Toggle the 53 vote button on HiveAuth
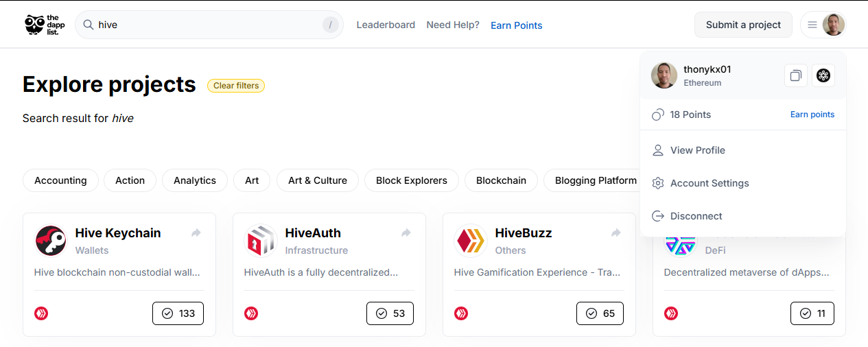This screenshot has height=347, width=868. tap(390, 313)
